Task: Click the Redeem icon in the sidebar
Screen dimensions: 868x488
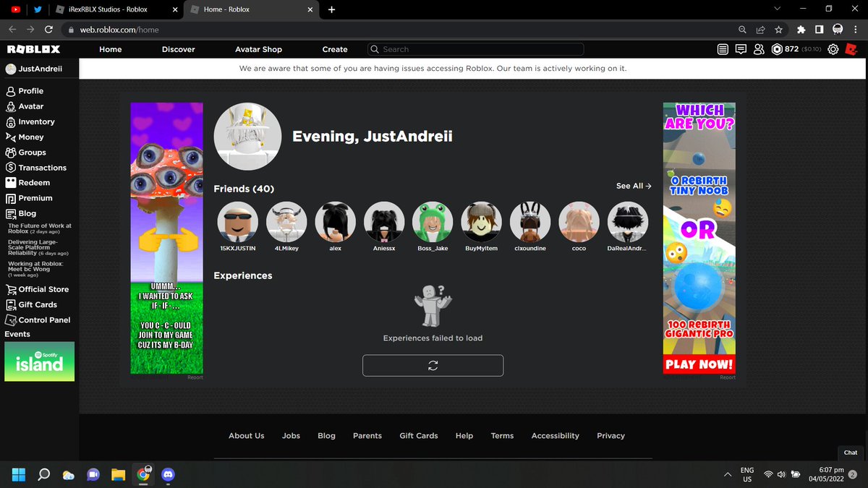Action: pos(11,183)
